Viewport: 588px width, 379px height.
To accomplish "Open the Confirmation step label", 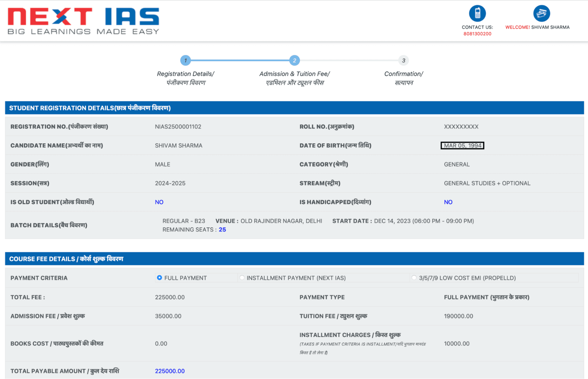I will 403,78.
